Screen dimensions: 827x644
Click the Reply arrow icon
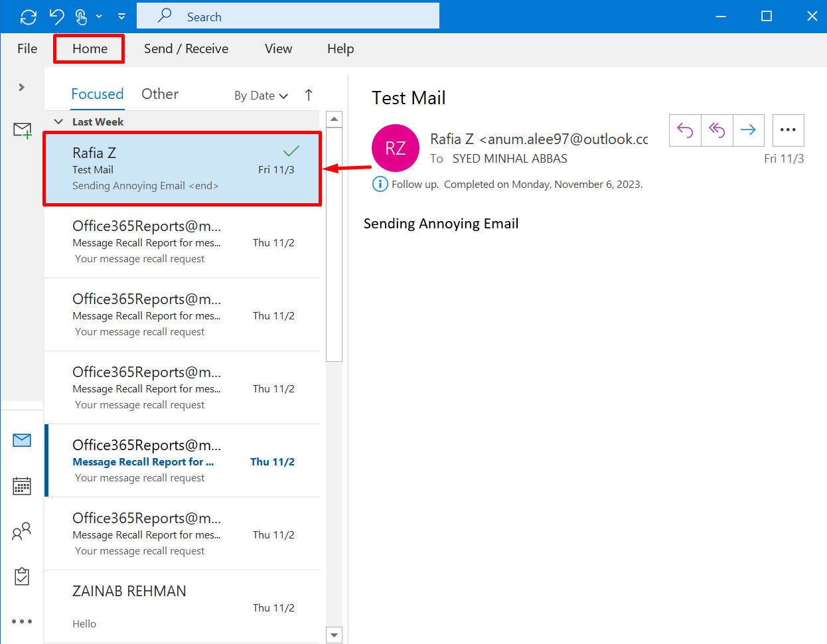pyautogui.click(x=685, y=130)
